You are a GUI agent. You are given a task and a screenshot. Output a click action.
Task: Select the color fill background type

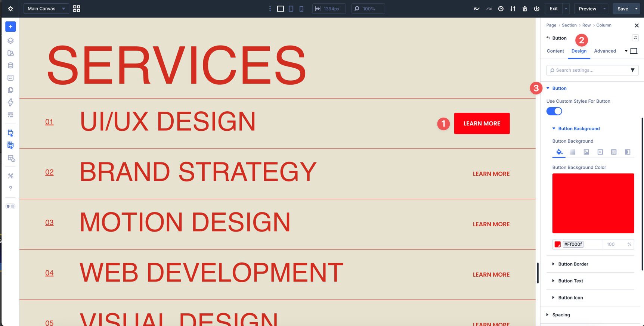[559, 152]
